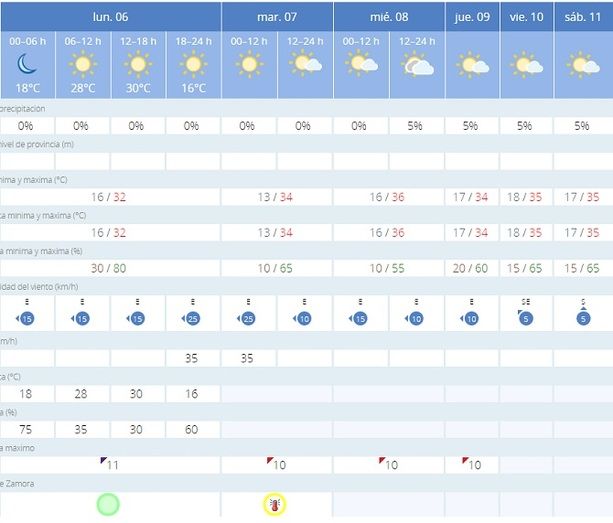Image resolution: width=613 pixels, height=523 pixels.
Task: Click the green warning level circle
Action: 108,504
